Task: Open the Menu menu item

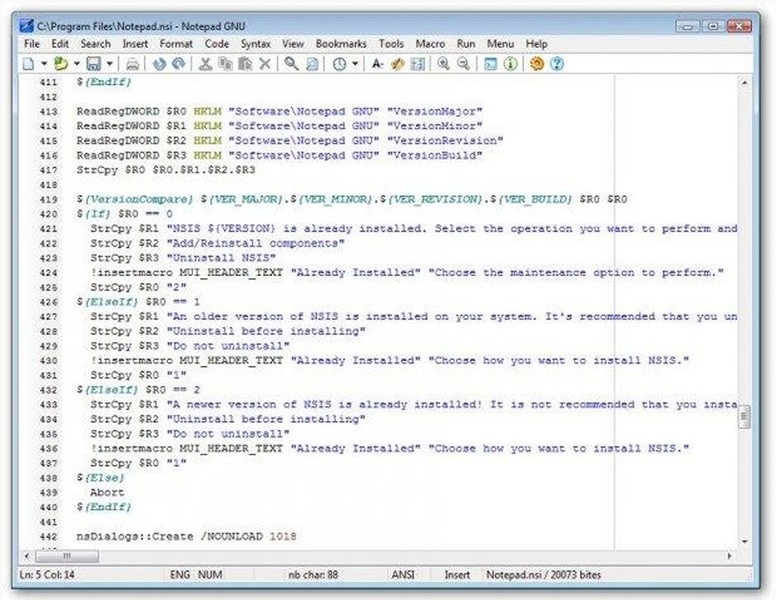Action: tap(500, 44)
